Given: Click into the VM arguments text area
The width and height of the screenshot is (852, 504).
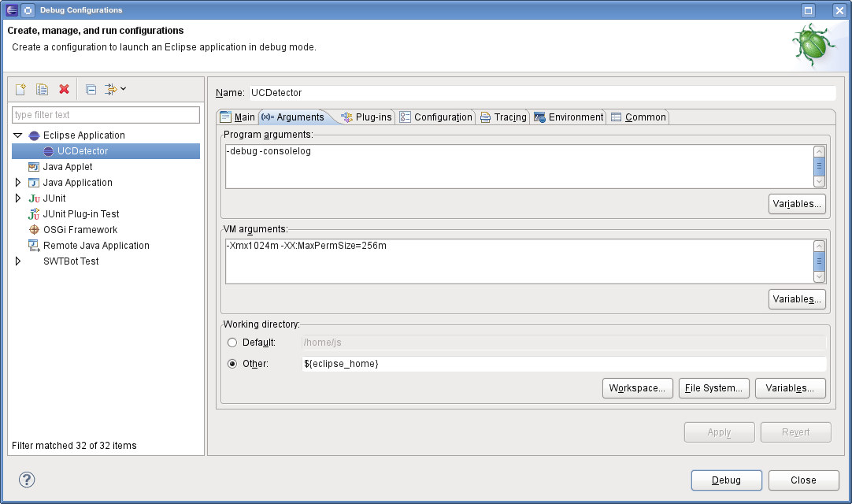Looking at the screenshot, I should coord(520,261).
